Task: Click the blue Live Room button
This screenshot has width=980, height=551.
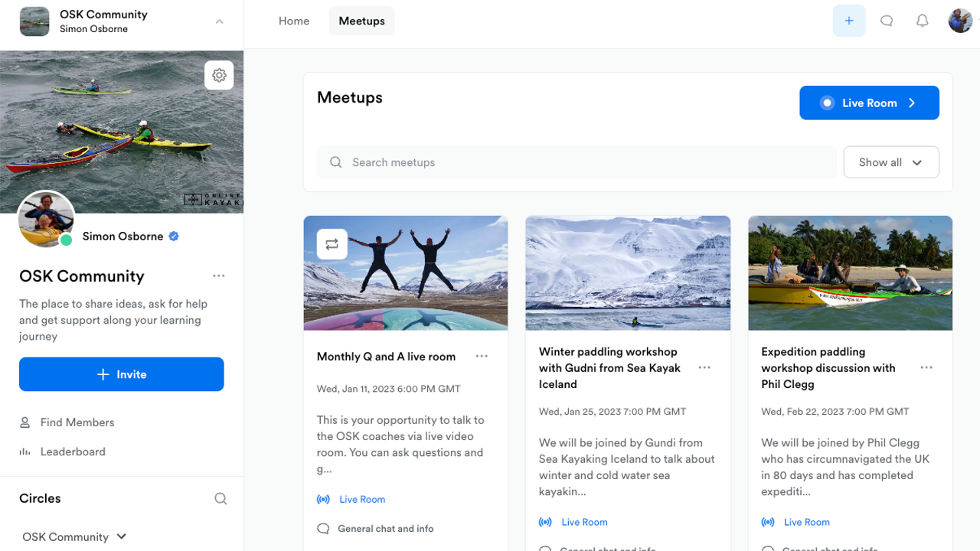Action: pyautogui.click(x=869, y=103)
